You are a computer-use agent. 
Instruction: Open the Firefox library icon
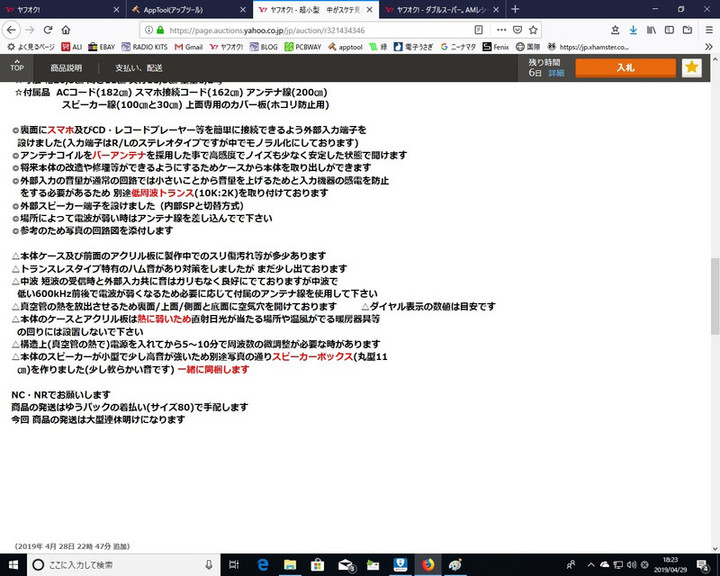point(651,30)
